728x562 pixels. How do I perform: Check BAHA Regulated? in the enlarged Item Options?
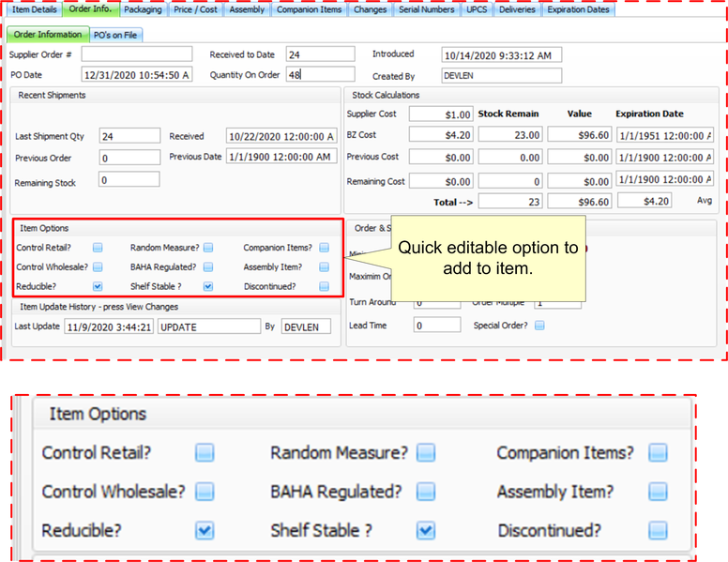point(426,492)
